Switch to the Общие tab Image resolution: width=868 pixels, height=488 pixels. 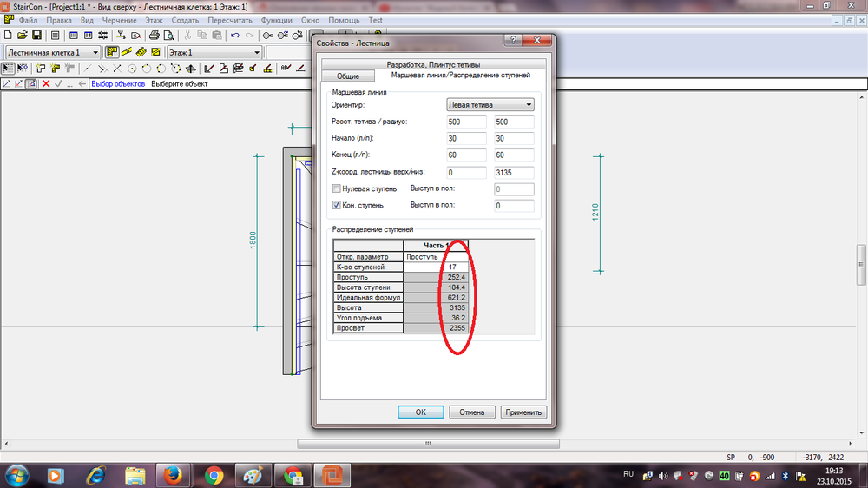348,76
